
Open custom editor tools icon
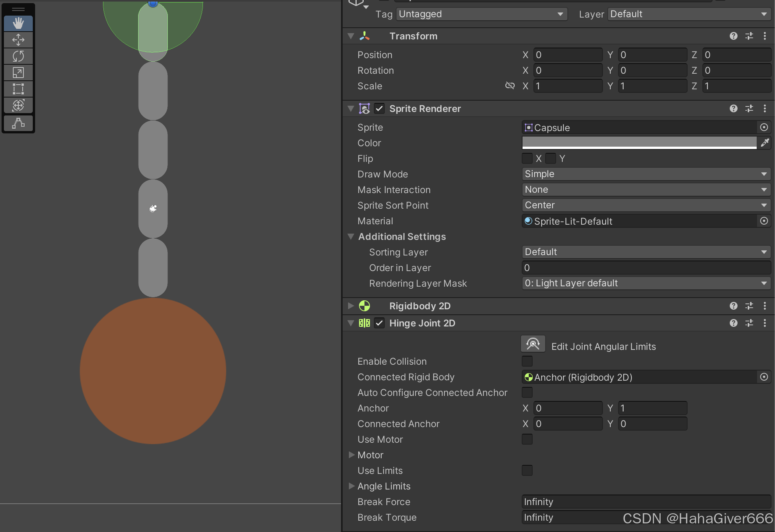(18, 123)
